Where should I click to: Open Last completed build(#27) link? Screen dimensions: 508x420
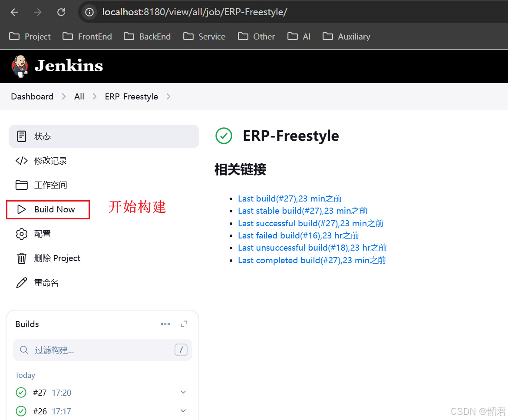[312, 260]
